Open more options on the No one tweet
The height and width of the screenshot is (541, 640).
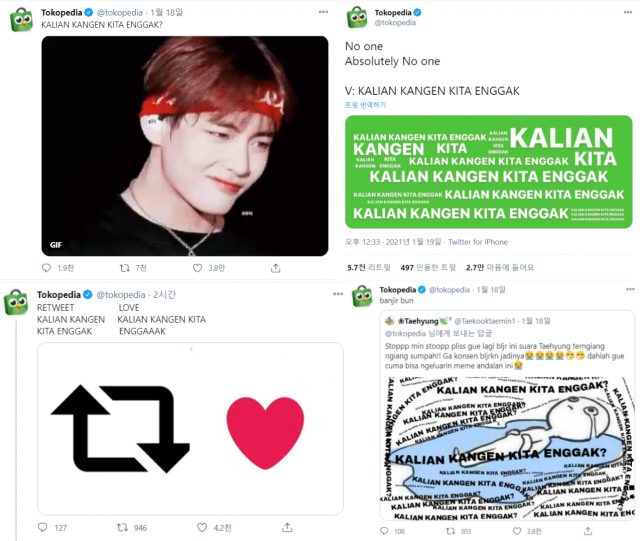coord(628,12)
